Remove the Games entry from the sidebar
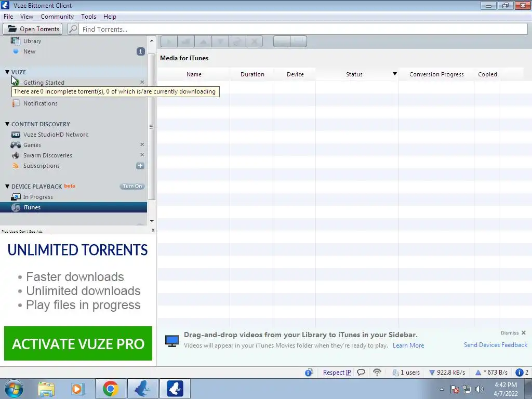The height and width of the screenshot is (399, 532). (142, 144)
